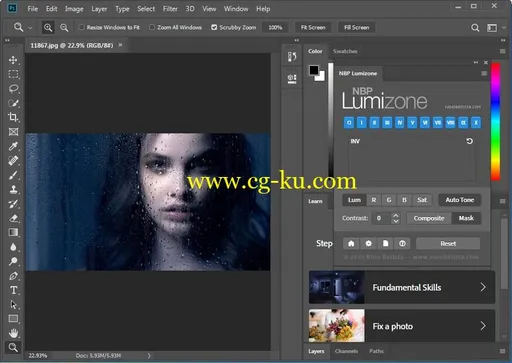
Task: Open the File menu
Action: click(x=33, y=9)
